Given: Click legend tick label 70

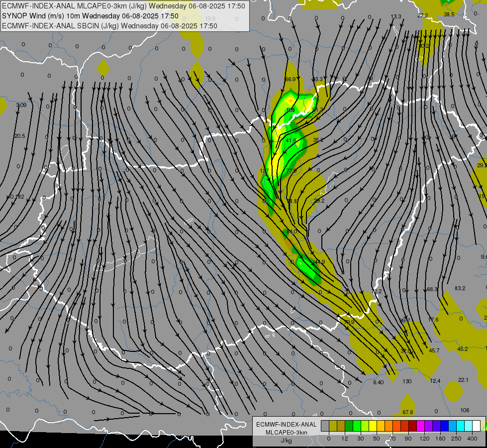Looking at the screenshot, I should (x=392, y=439).
